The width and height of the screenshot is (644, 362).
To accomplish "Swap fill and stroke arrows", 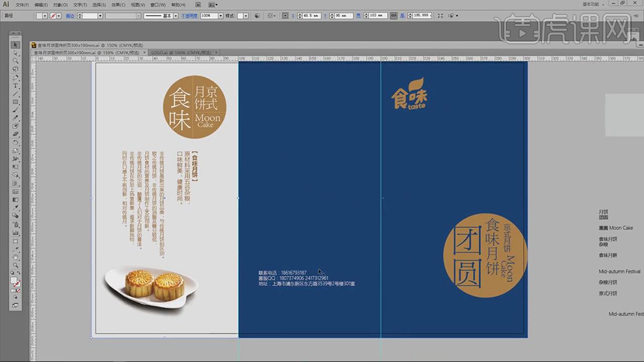I will tap(18, 273).
